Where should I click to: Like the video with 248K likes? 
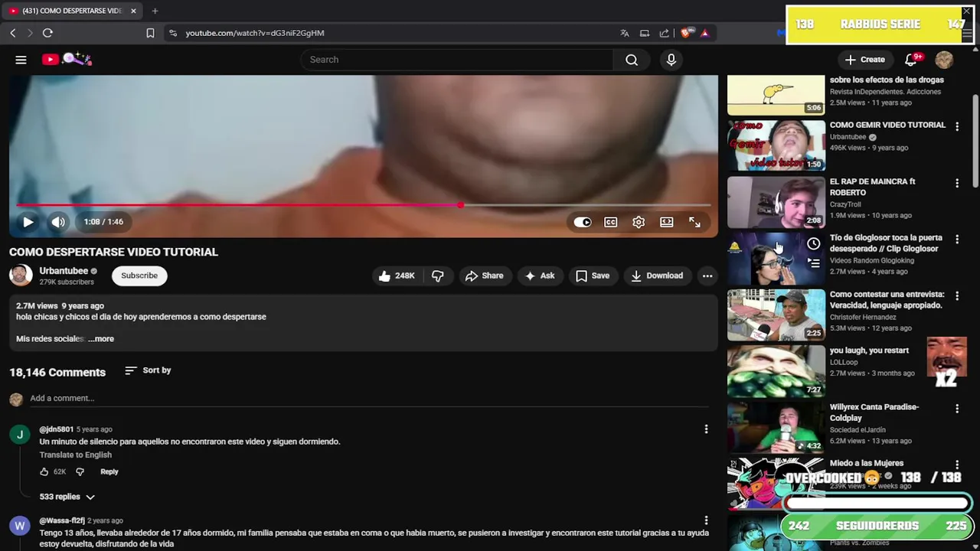pos(397,275)
